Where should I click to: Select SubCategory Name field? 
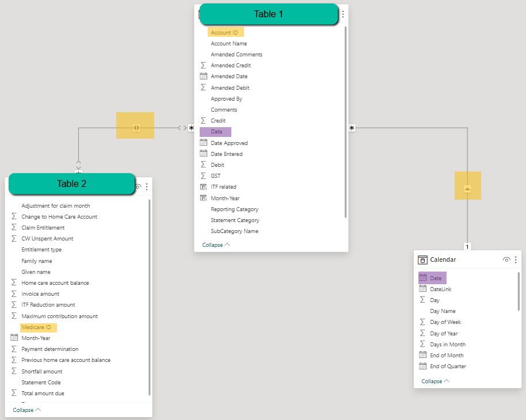pos(234,231)
